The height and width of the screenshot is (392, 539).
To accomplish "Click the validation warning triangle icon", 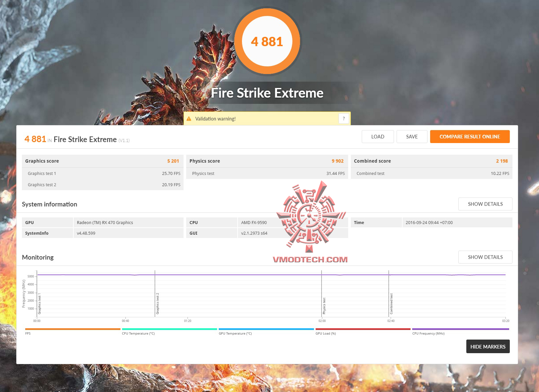I will pyautogui.click(x=189, y=119).
